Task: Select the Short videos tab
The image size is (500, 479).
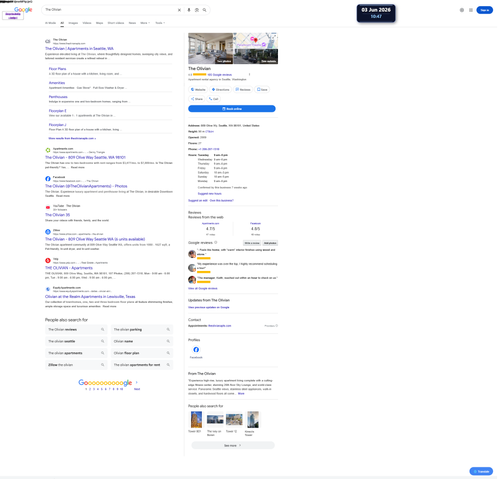Action: (x=116, y=23)
